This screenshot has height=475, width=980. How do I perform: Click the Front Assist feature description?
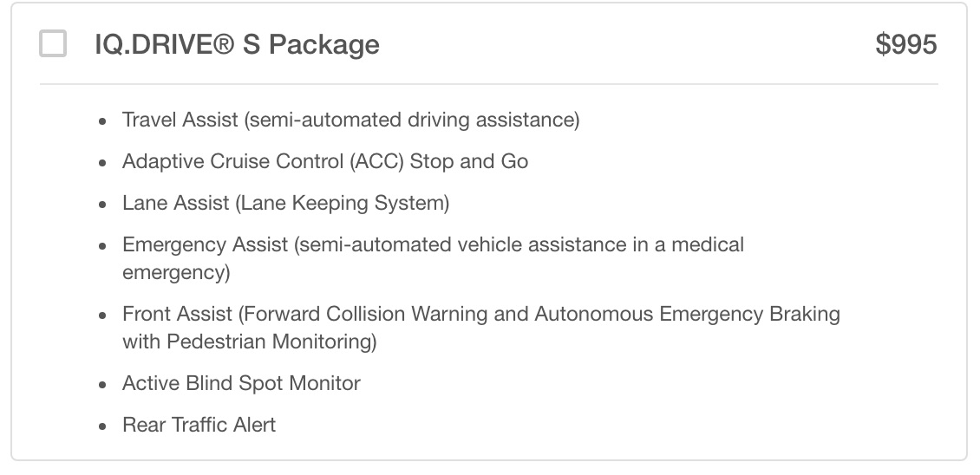(x=480, y=314)
